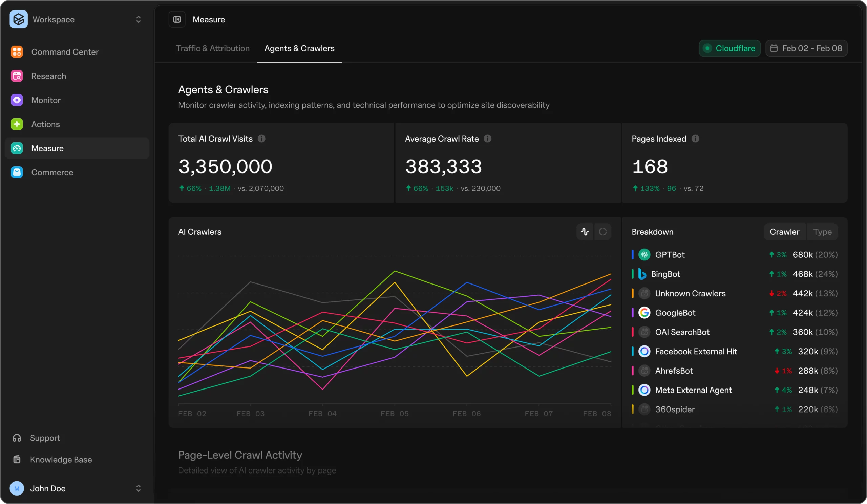Click the Pages Indexed info icon

point(695,139)
